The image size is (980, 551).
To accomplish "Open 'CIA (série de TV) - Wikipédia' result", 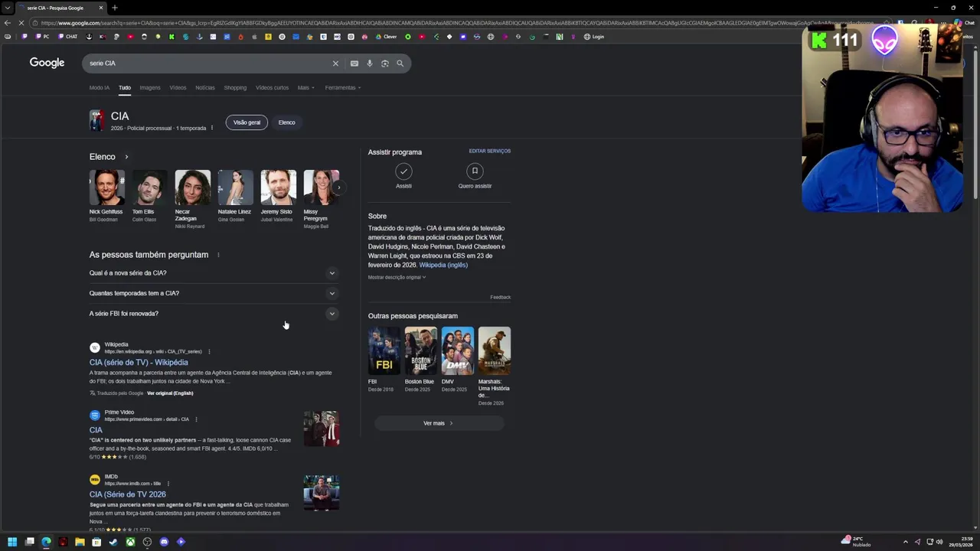I will pyautogui.click(x=139, y=363).
